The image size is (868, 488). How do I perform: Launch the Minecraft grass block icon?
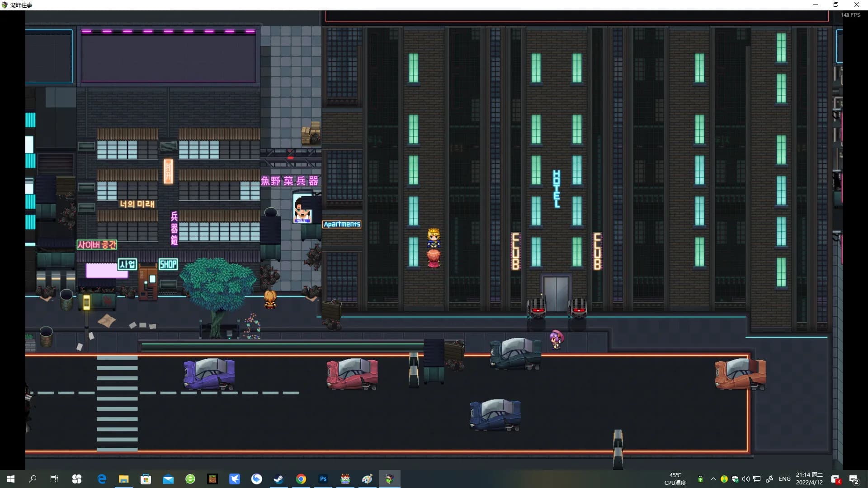(212, 479)
